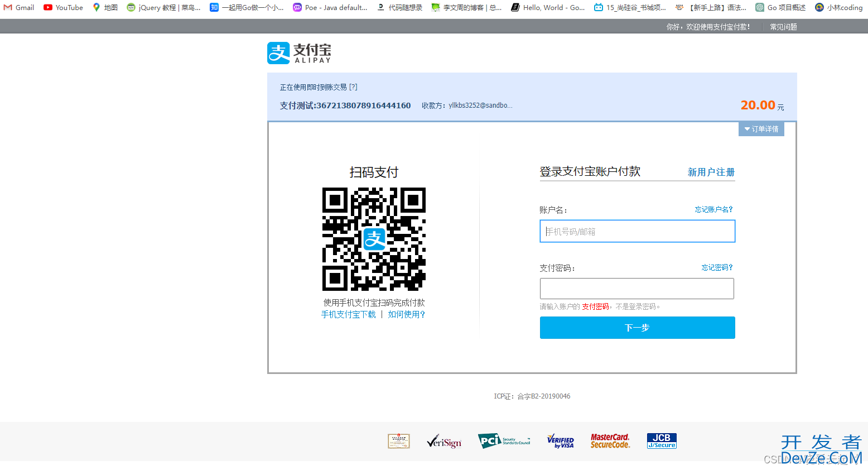Click the Verified by VISA badge
The width and height of the screenshot is (868, 470).
click(561, 441)
